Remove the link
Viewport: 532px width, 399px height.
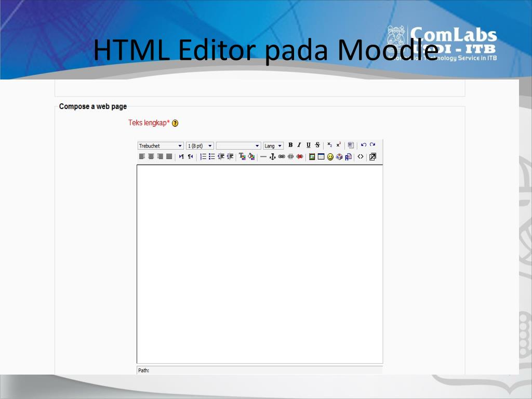(291, 156)
